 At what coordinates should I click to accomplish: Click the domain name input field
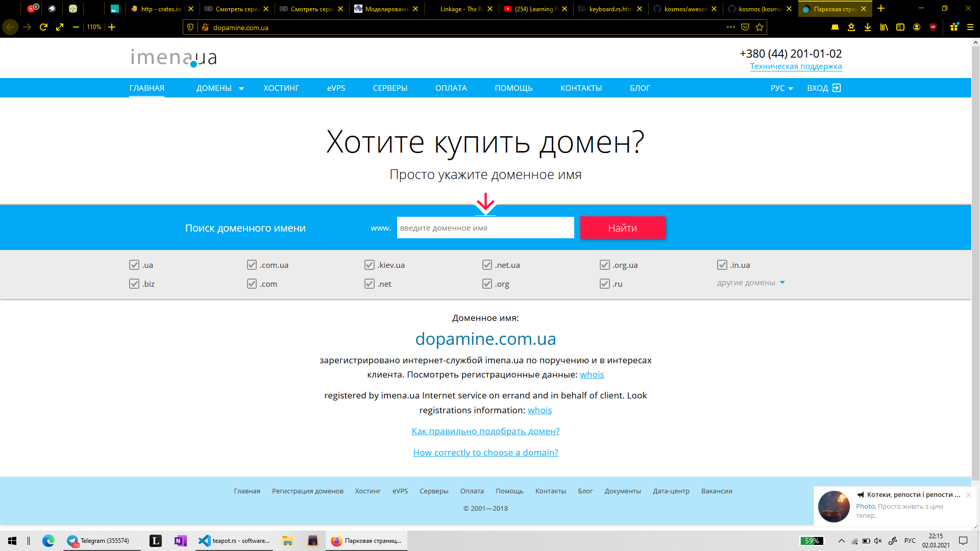click(485, 228)
